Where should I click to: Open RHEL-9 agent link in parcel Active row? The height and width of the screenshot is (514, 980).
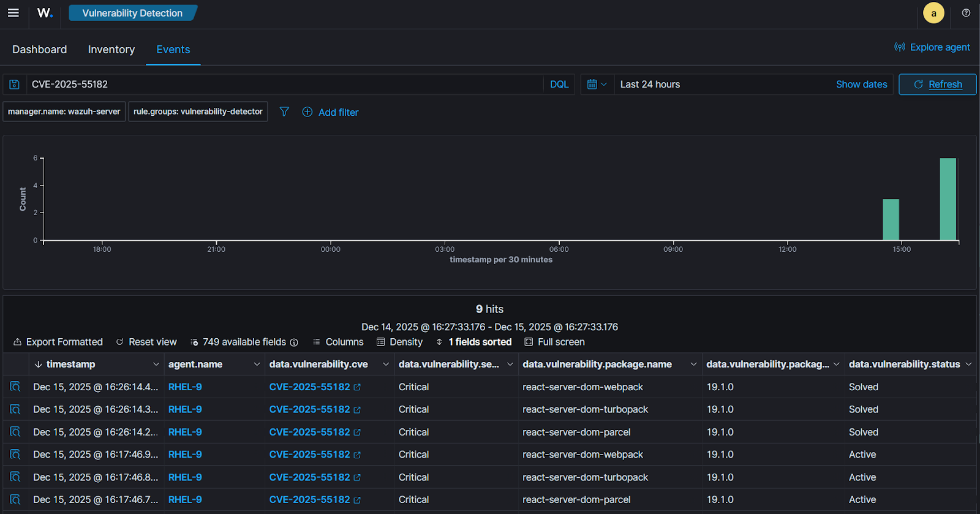pyautogui.click(x=185, y=499)
